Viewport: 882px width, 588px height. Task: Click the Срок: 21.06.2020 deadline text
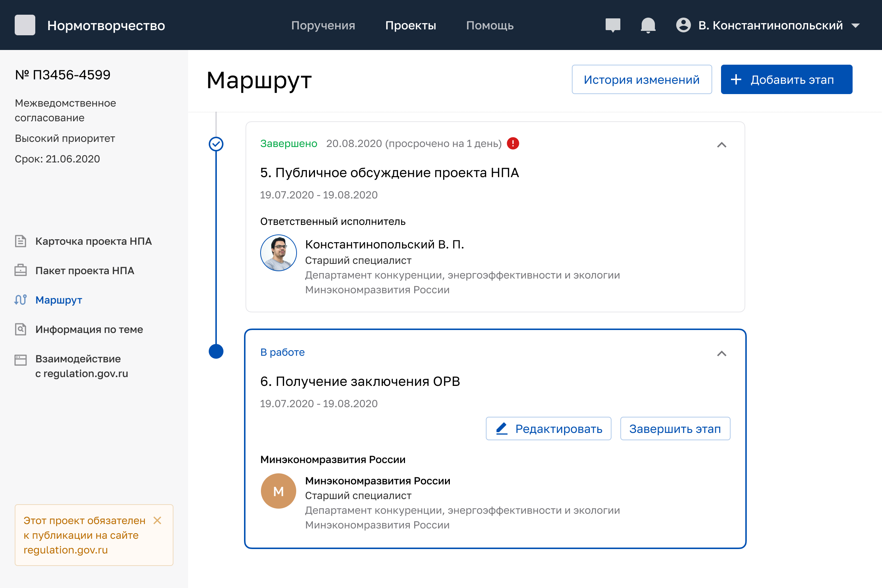click(x=57, y=159)
